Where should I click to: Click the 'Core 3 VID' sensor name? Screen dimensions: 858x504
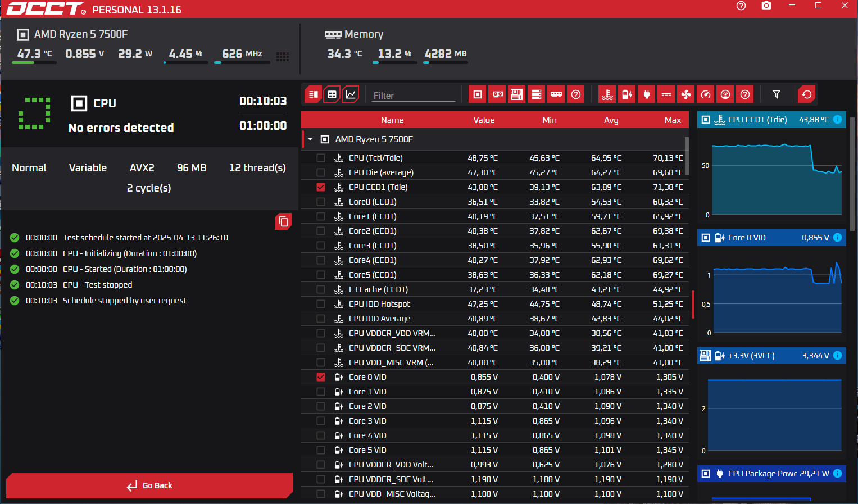(367, 421)
